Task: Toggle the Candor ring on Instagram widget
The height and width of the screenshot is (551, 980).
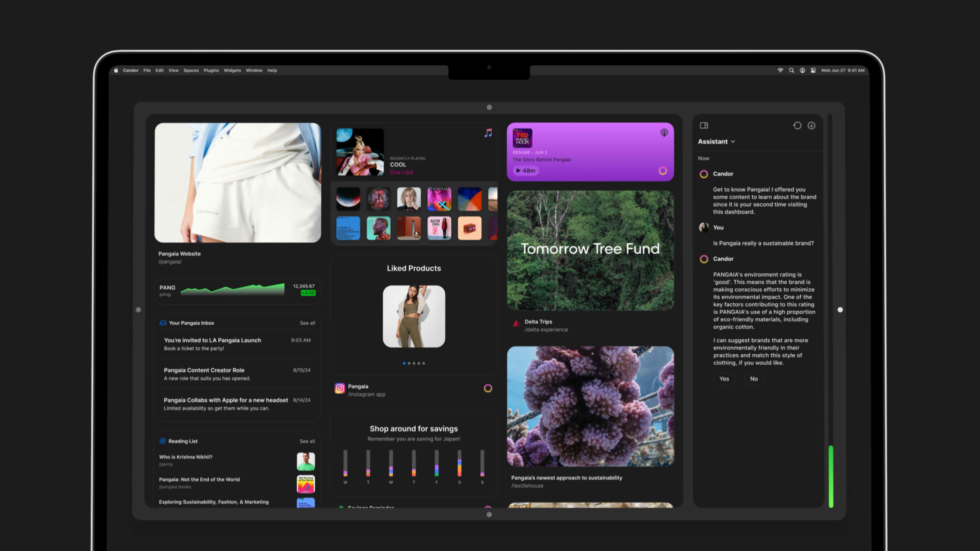Action: tap(488, 388)
